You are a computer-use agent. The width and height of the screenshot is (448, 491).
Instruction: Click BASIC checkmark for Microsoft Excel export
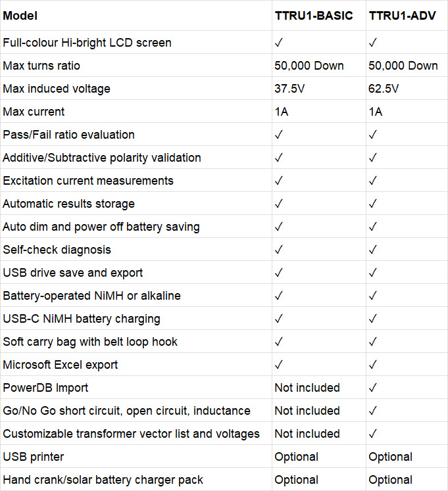click(279, 365)
